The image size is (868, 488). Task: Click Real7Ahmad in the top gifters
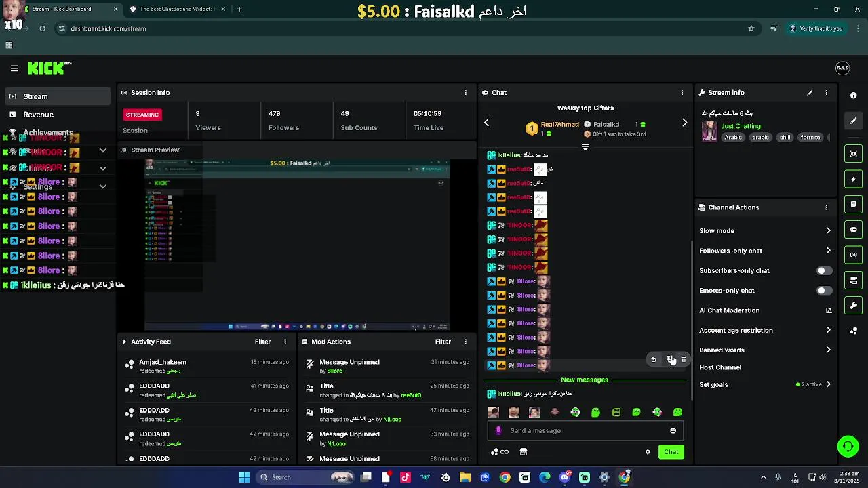coord(560,125)
